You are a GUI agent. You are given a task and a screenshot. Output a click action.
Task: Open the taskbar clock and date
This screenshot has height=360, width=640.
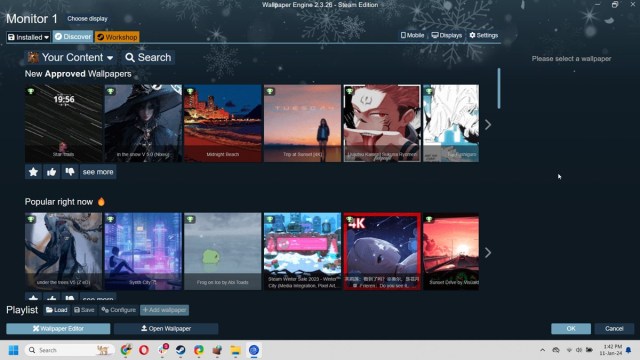[611, 350]
